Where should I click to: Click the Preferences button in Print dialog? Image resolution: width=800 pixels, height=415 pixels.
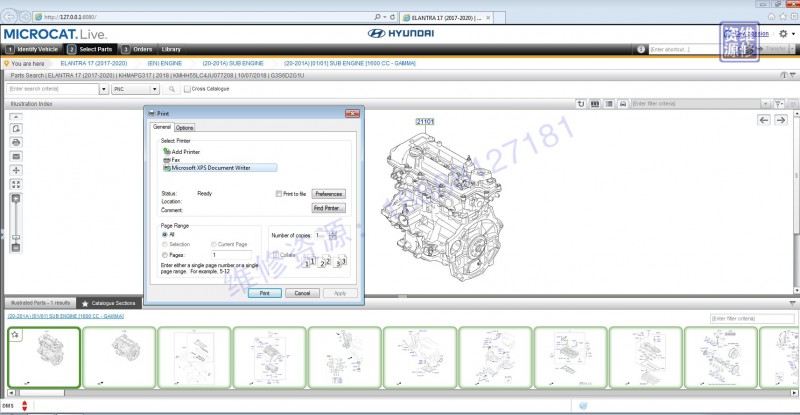point(329,194)
